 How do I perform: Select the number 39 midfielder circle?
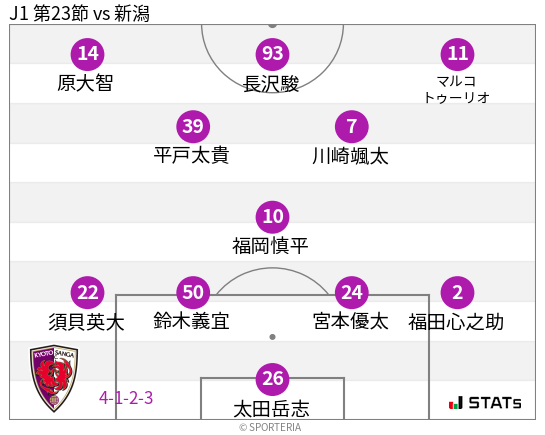tap(193, 126)
